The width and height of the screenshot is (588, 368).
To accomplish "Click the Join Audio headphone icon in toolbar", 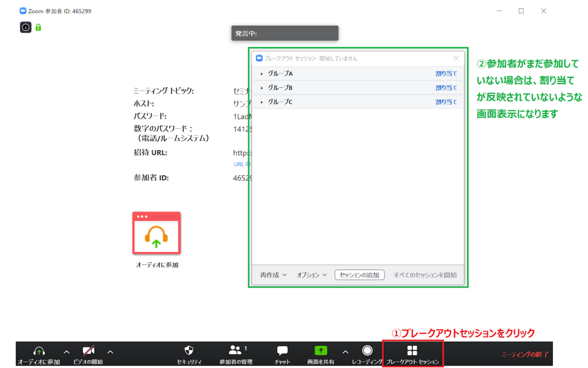I will 39,351.
